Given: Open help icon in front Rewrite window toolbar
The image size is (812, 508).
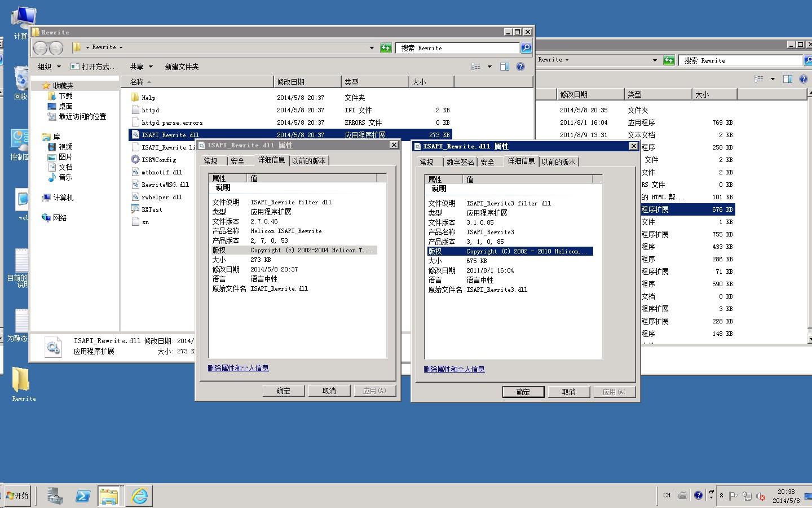Looking at the screenshot, I should point(520,67).
